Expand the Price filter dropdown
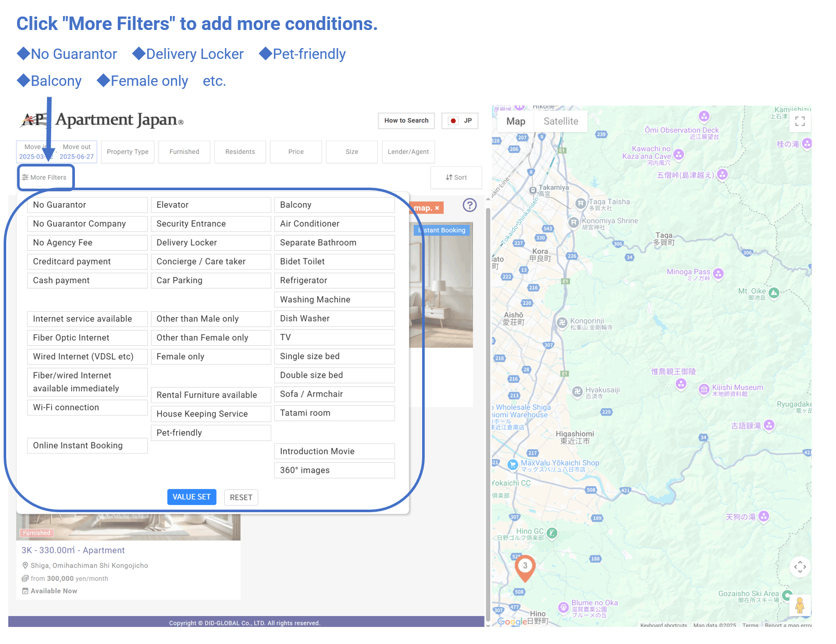The height and width of the screenshot is (644, 836). pyautogui.click(x=296, y=152)
